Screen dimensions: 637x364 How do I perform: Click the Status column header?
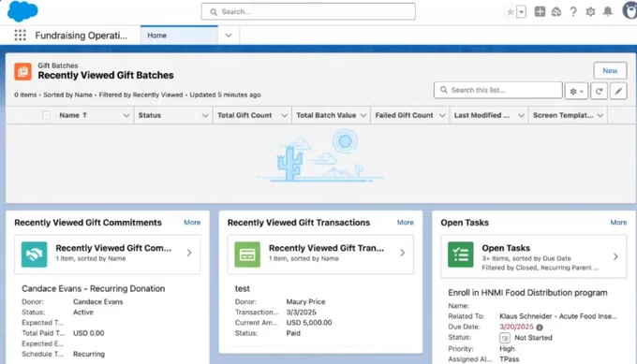(150, 115)
